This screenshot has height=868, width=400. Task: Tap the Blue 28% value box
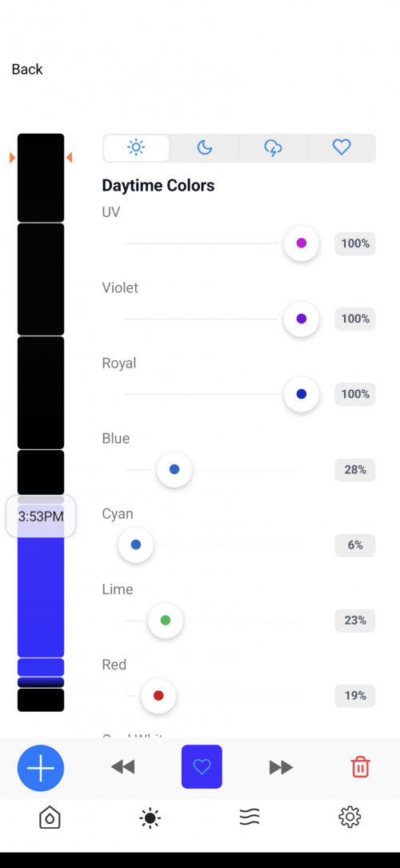tap(355, 470)
